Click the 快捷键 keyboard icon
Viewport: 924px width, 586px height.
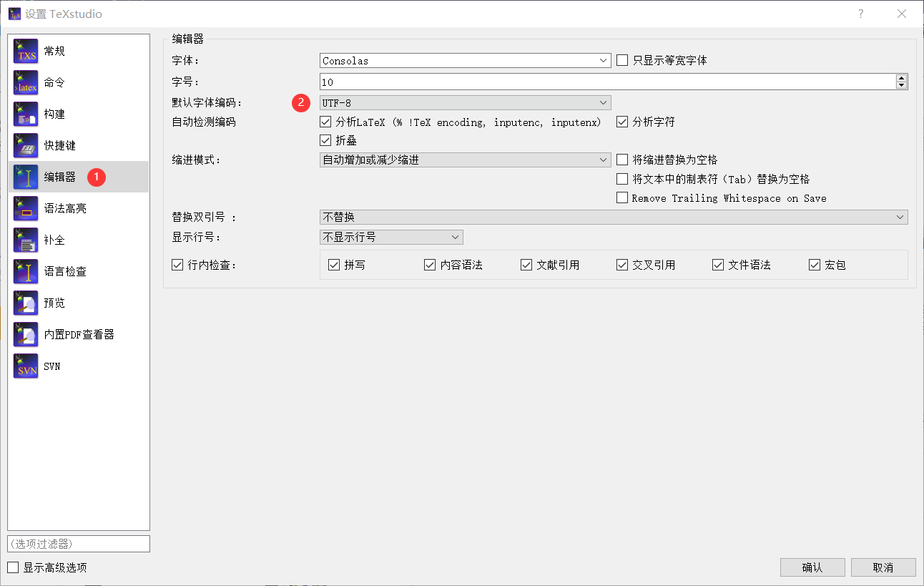coord(26,146)
